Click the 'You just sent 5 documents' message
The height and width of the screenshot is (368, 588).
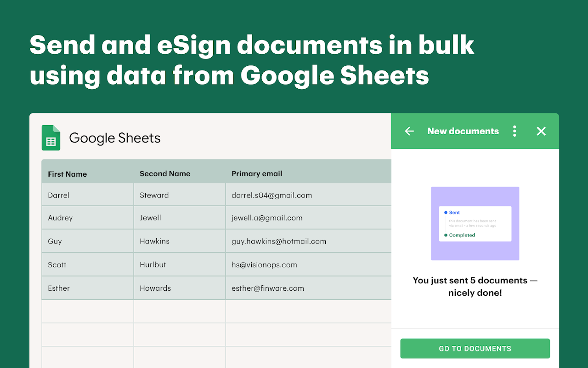[475, 286]
